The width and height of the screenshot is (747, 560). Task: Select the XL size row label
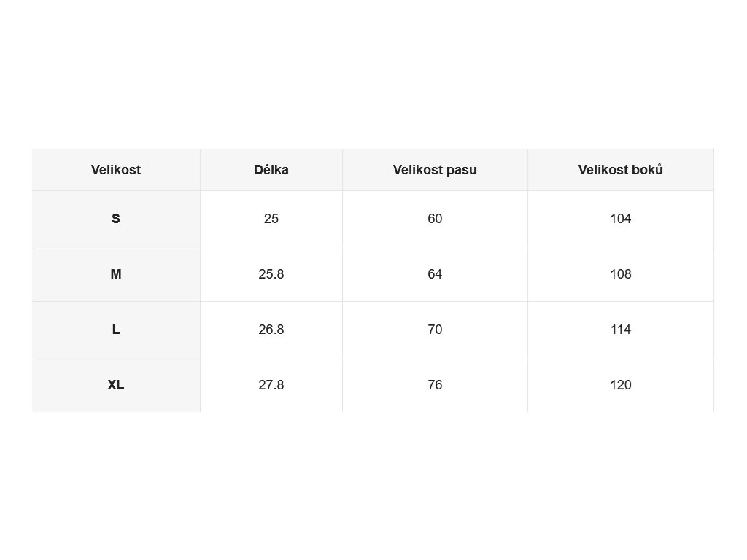(116, 385)
